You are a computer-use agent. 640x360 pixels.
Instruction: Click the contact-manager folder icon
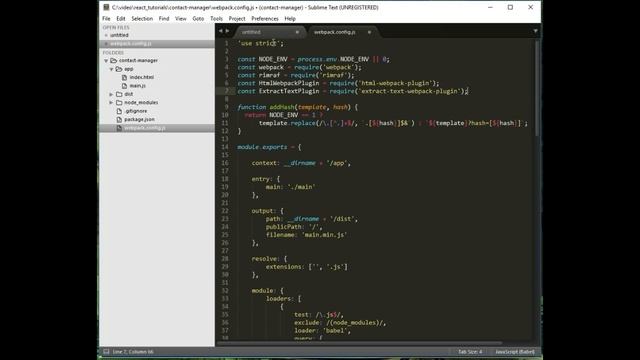coord(114,60)
